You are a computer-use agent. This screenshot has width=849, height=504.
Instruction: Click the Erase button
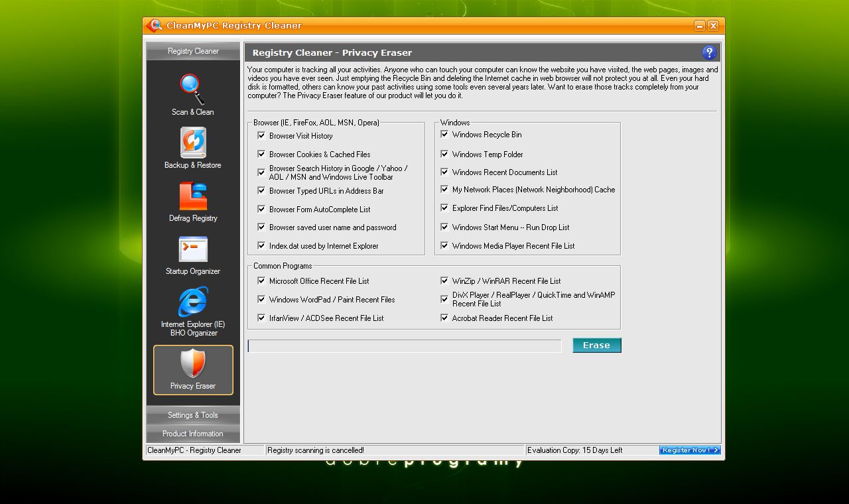[597, 346]
